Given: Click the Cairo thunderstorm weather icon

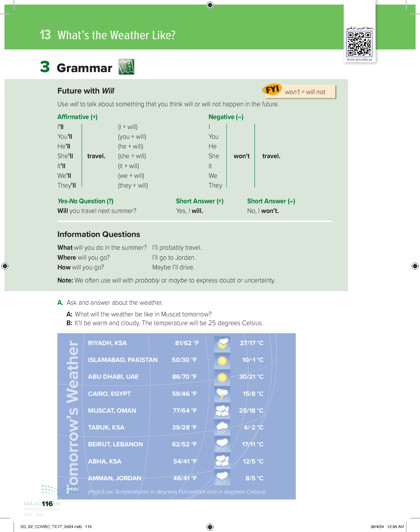Looking at the screenshot, I should pos(222,394).
